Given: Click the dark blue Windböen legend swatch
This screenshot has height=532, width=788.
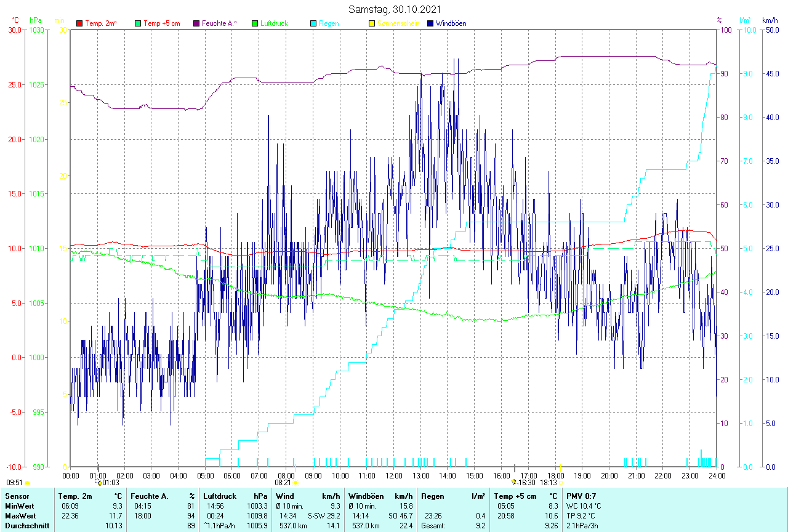Looking at the screenshot, I should click(x=430, y=23).
